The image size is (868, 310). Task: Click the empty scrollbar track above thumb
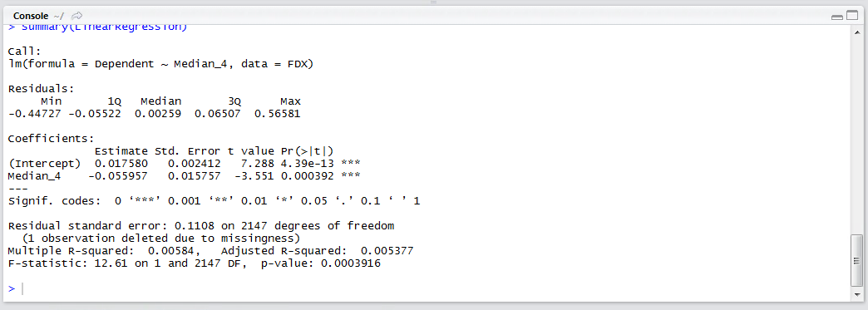(856, 135)
